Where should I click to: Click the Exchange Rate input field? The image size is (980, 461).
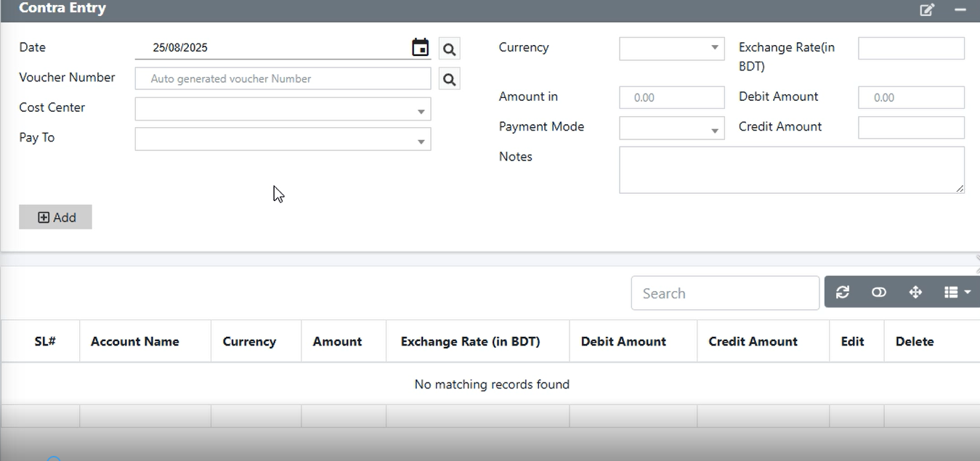(911, 49)
